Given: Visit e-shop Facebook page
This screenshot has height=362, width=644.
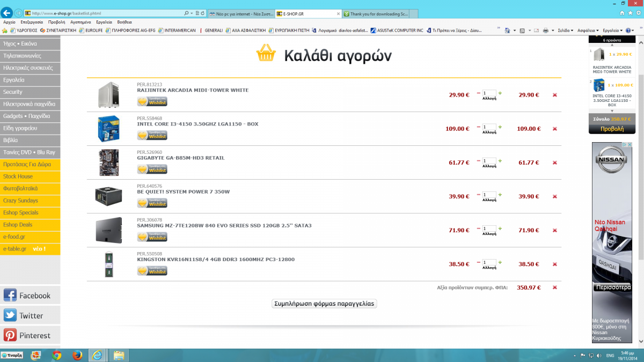Looking at the screenshot, I should 30,295.
